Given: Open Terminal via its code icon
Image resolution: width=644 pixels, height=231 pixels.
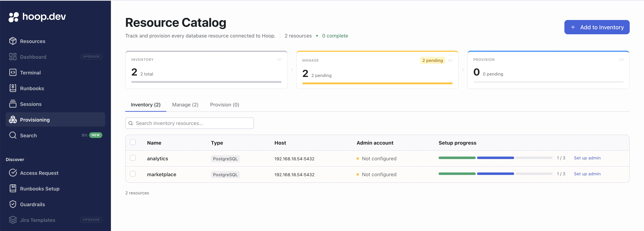Looking at the screenshot, I should (13, 72).
